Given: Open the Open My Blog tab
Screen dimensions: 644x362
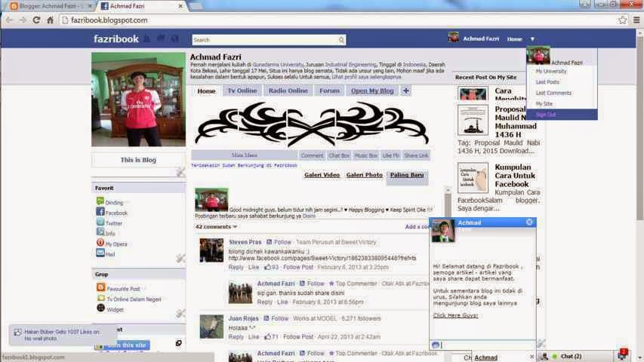Looking at the screenshot, I should click(372, 90).
